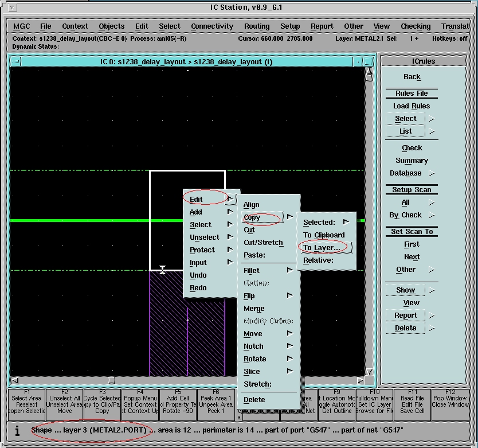Expand the Report arrow in ICrules palette
This screenshot has width=478, height=448.
tap(432, 315)
